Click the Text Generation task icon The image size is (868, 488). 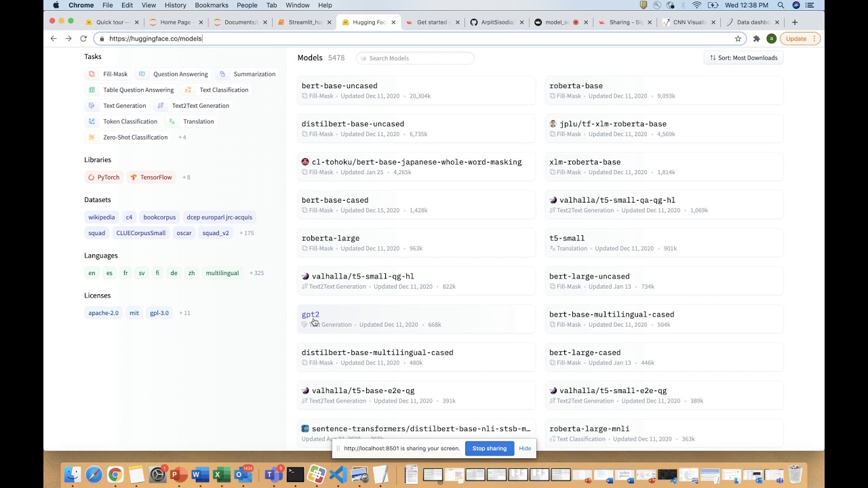[92, 106]
